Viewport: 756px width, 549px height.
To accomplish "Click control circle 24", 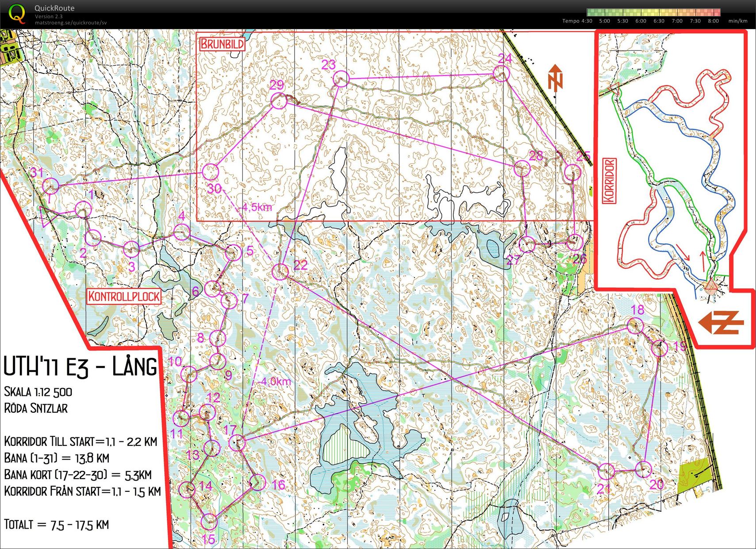I will 502,74.
